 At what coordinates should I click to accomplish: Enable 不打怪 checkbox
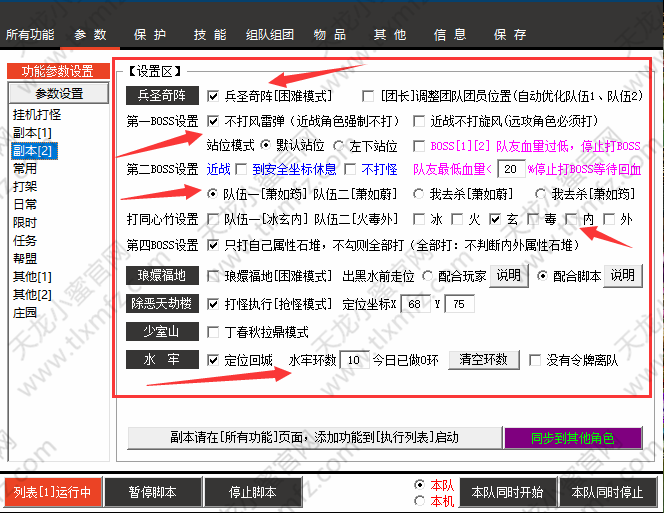[x=350, y=169]
